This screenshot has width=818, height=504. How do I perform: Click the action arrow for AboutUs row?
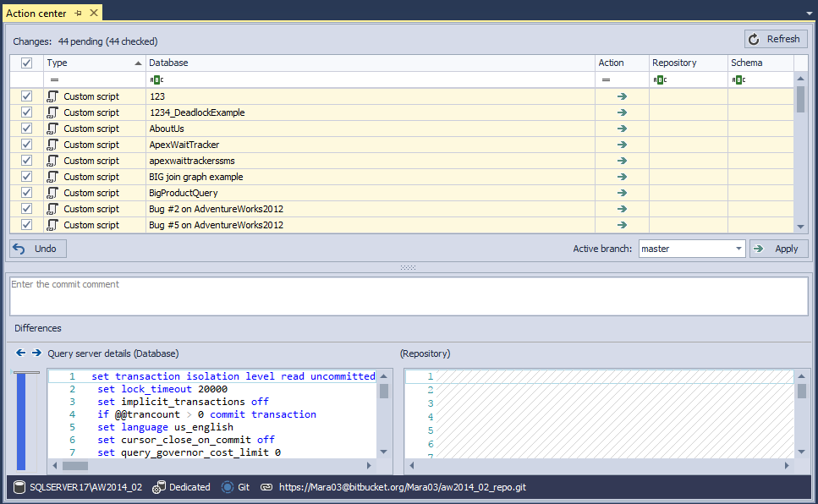[622, 129]
